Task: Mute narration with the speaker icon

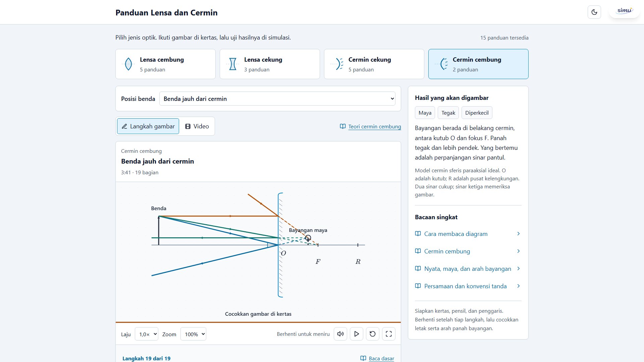Action: (x=340, y=334)
